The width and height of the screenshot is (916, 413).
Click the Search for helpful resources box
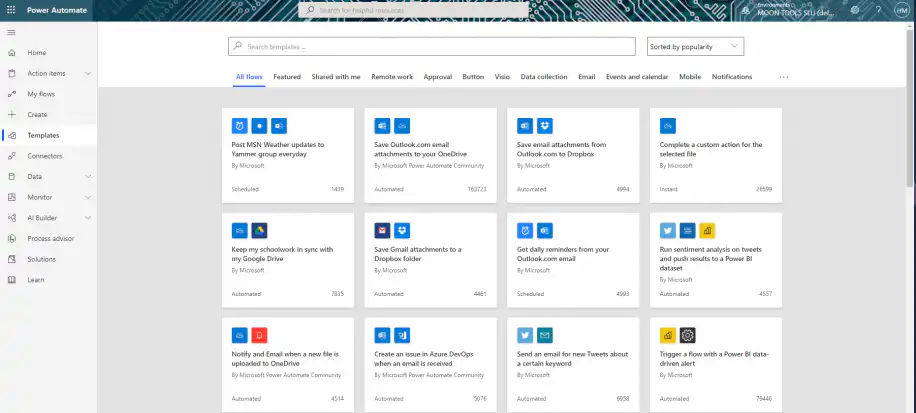(413, 10)
